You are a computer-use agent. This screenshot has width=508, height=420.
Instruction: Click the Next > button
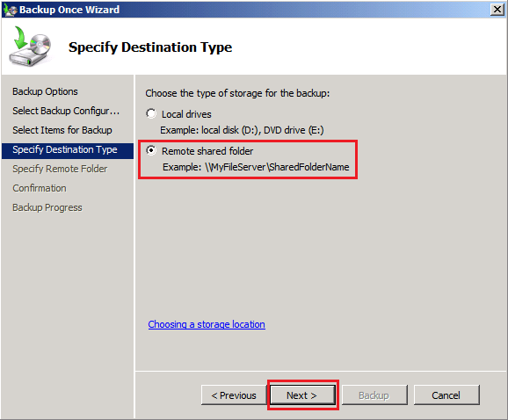302,395
